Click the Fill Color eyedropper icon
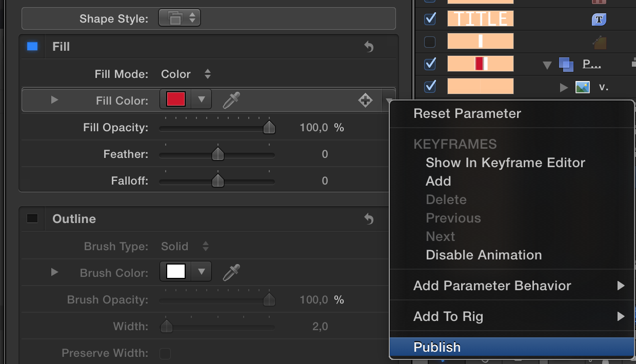 231,100
